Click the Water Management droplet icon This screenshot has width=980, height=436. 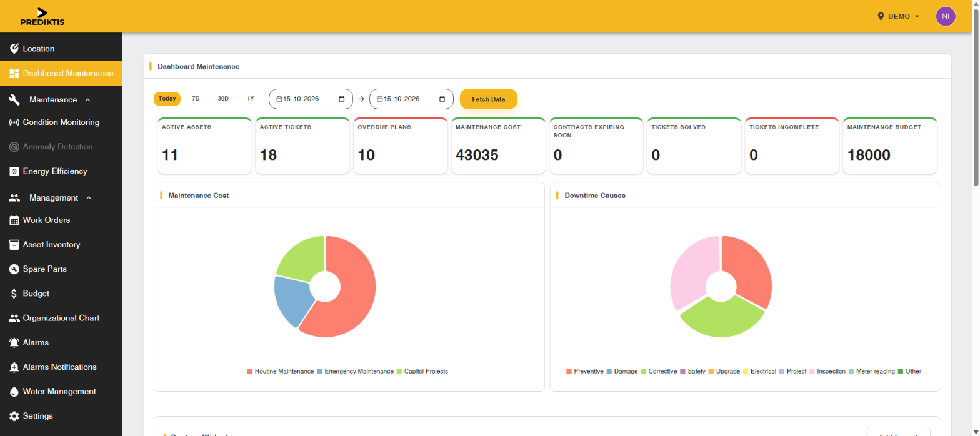point(14,392)
